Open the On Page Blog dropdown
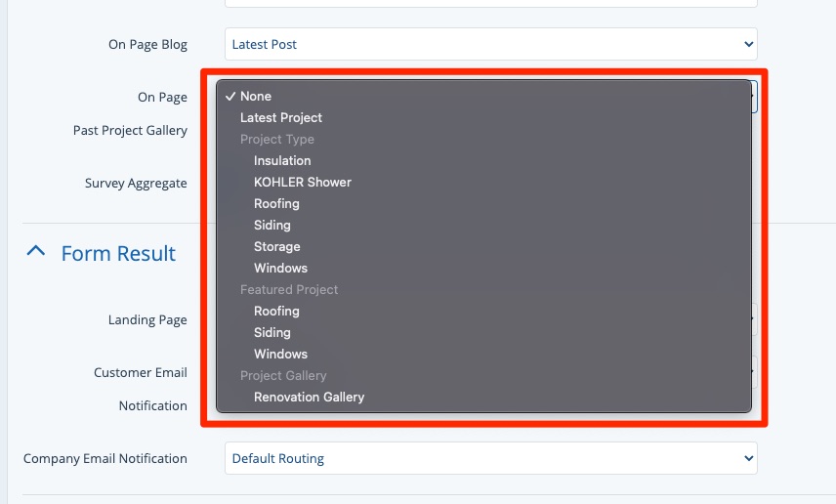This screenshot has height=504, width=836. pyautogui.click(x=490, y=44)
